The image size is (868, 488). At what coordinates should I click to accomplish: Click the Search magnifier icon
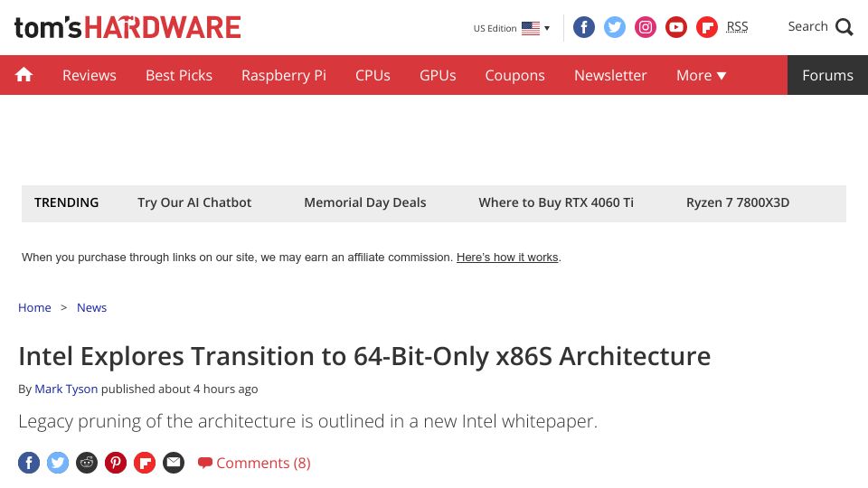pos(844,27)
